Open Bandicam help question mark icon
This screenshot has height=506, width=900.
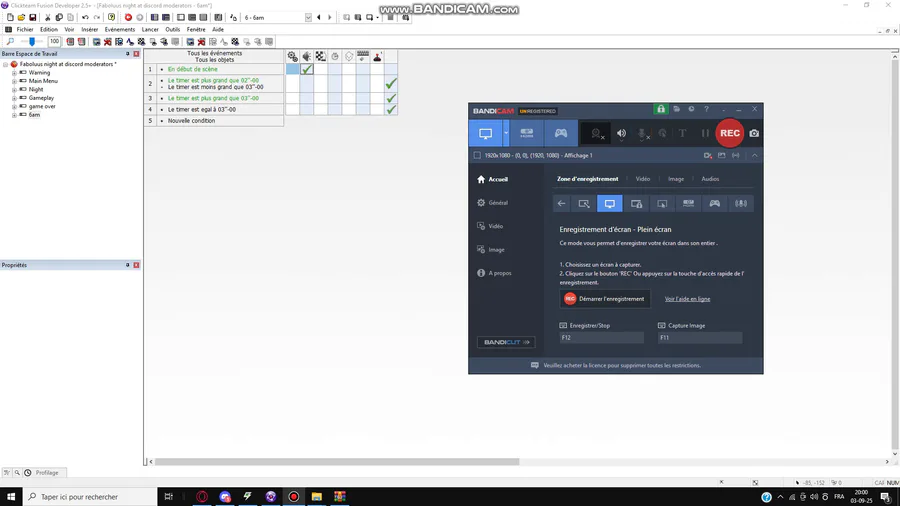coord(707,109)
